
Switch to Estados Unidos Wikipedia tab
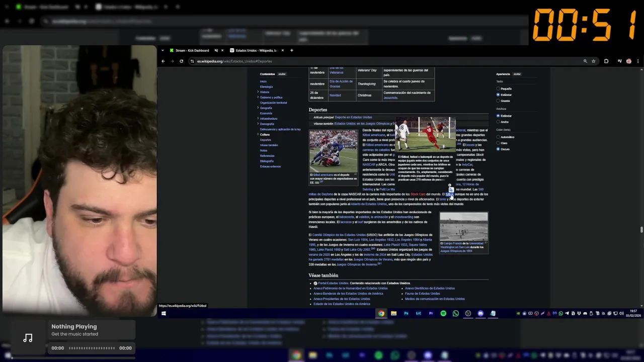[x=256, y=50]
